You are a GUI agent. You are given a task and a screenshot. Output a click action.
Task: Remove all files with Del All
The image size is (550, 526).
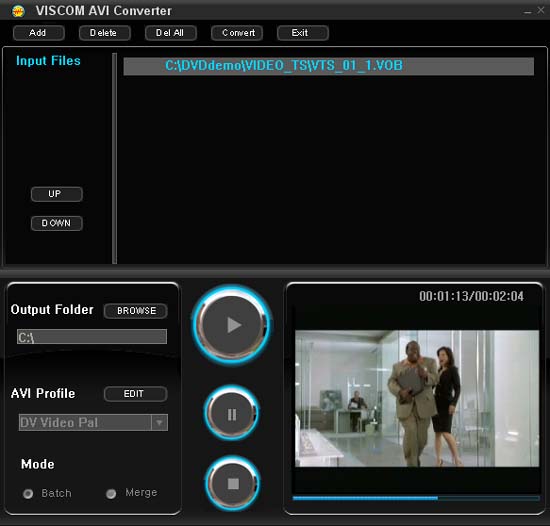click(x=171, y=33)
